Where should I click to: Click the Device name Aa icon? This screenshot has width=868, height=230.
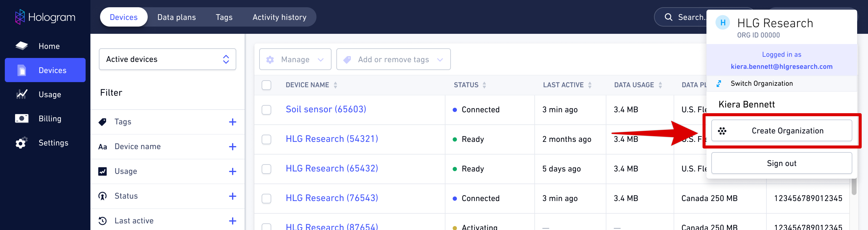(102, 147)
